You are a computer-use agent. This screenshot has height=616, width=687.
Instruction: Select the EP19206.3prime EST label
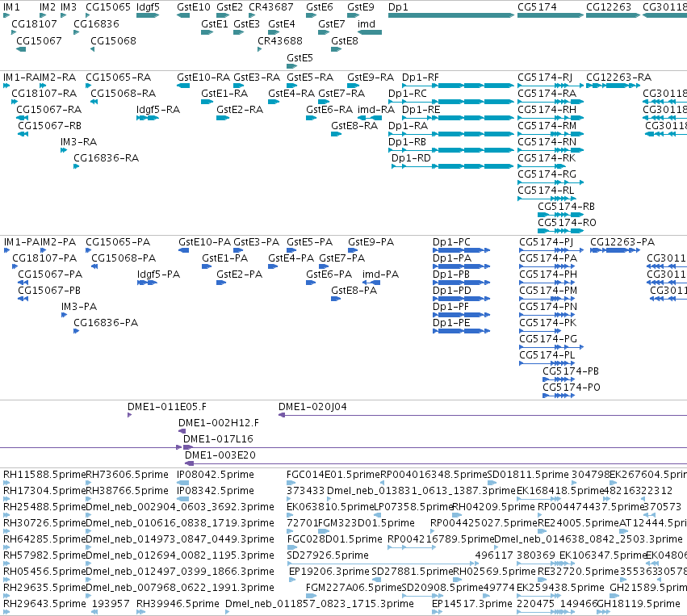[x=329, y=572]
